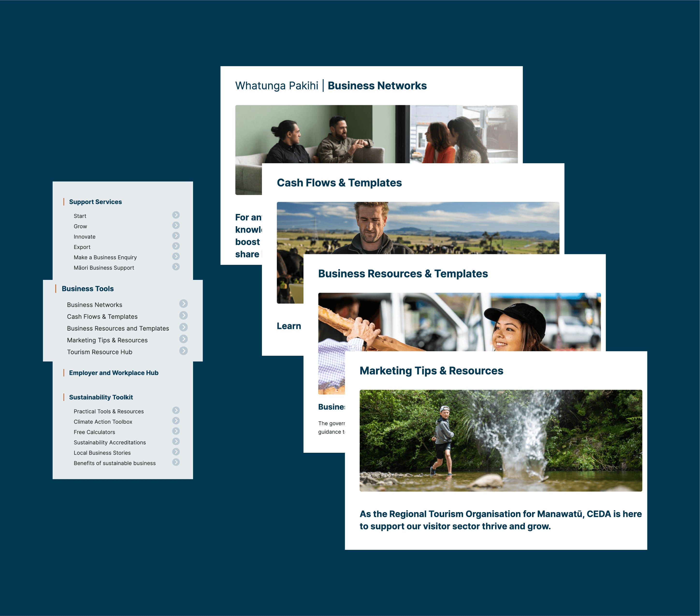Viewport: 700px width, 616px height.
Task: Click the Tourism Resource Hub icon
Action: [x=183, y=351]
